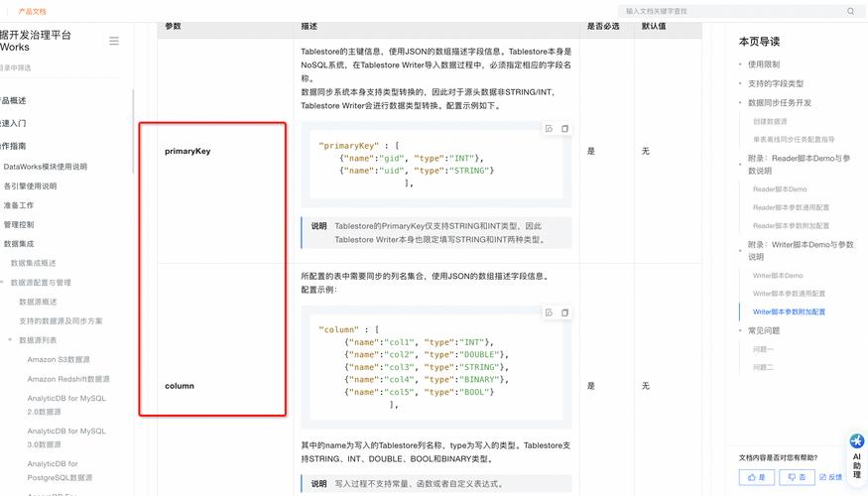Click the sidebar vertical scrollbar
Screen dimensions: 868x496
(x=133, y=131)
